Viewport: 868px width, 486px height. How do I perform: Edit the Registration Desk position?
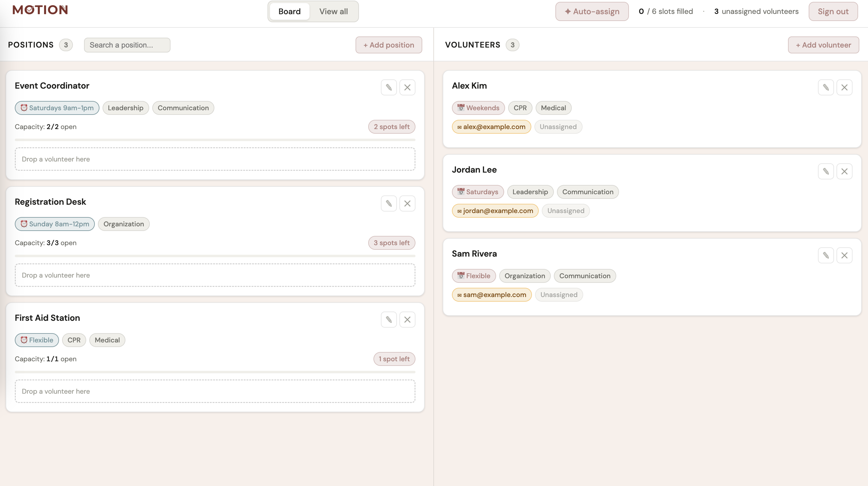(x=389, y=203)
